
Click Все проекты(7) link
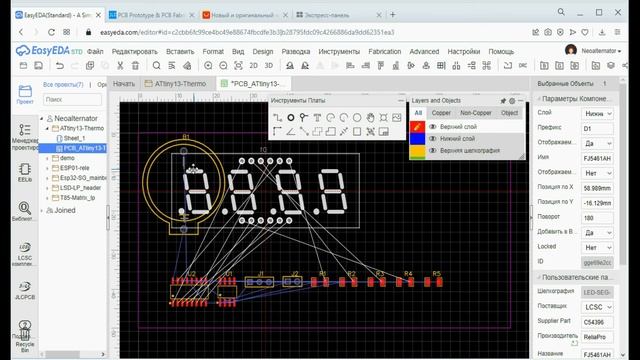click(x=63, y=85)
